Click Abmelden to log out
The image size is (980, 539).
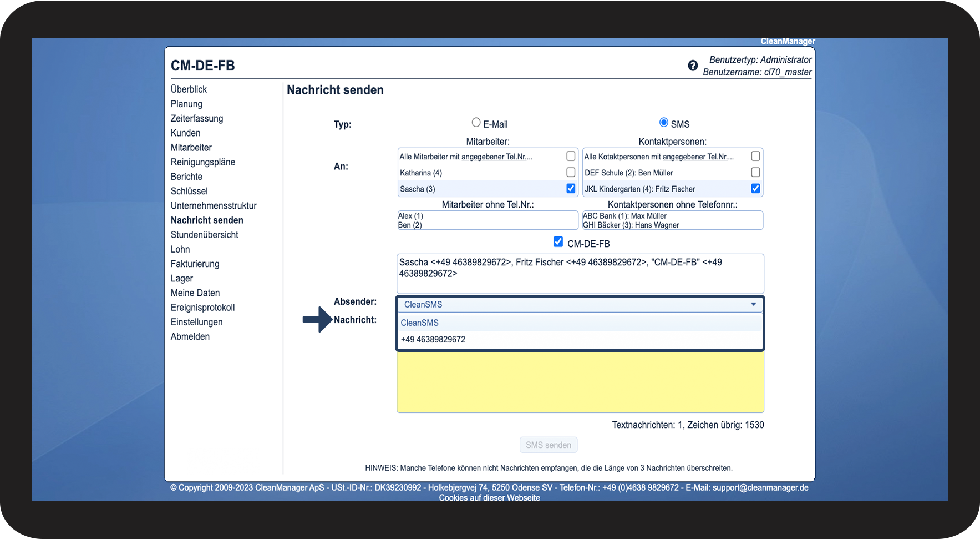[190, 336]
